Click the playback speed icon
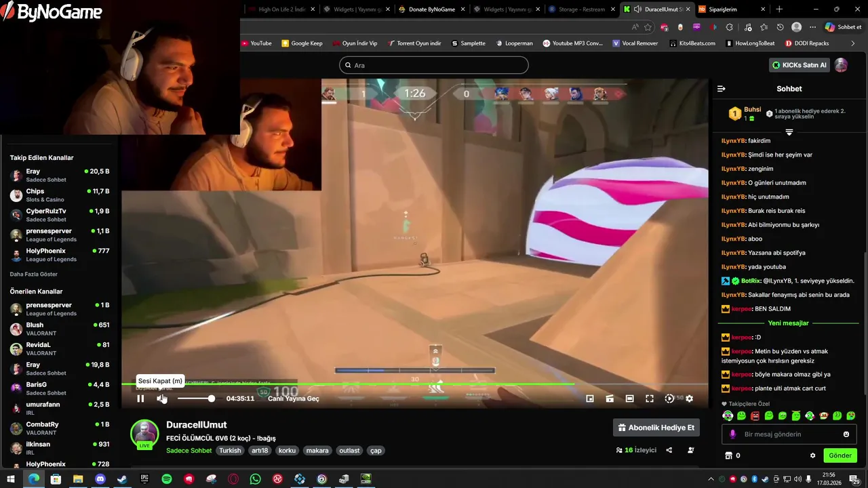Image resolution: width=868 pixels, height=488 pixels. point(669,399)
